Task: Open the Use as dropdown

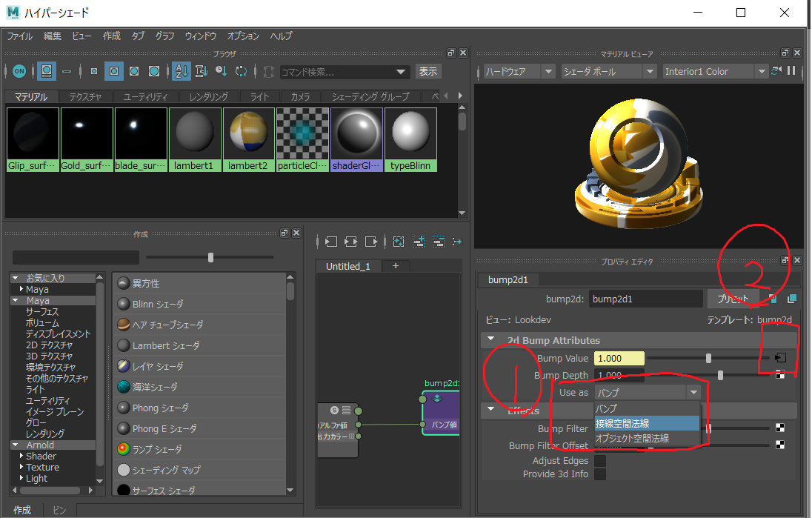Action: click(x=648, y=393)
